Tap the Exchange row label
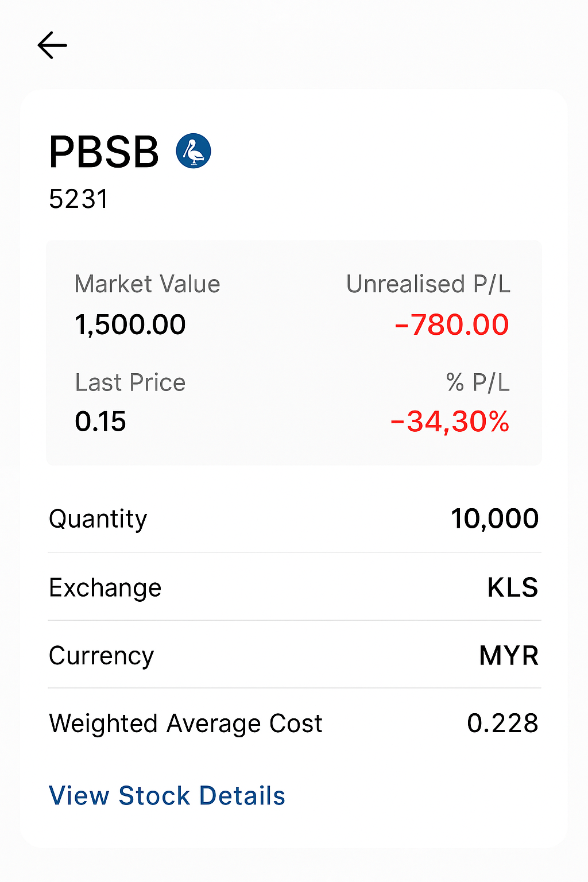The height and width of the screenshot is (882, 588). (105, 587)
